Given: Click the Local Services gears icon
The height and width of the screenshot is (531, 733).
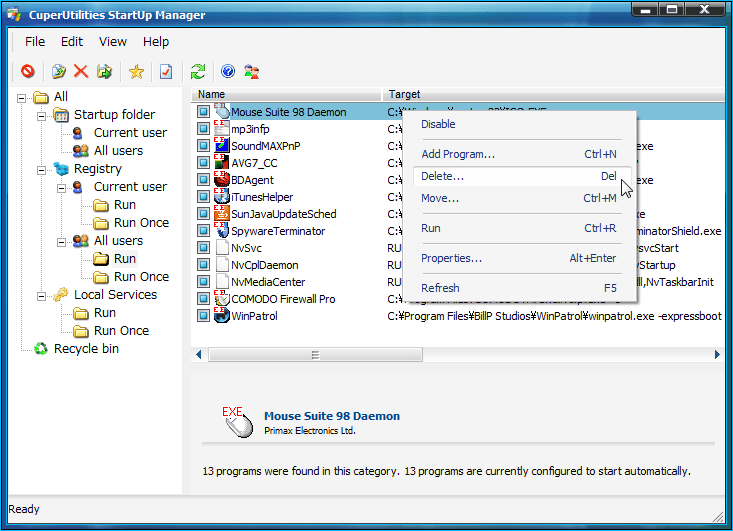Looking at the screenshot, I should pos(61,294).
